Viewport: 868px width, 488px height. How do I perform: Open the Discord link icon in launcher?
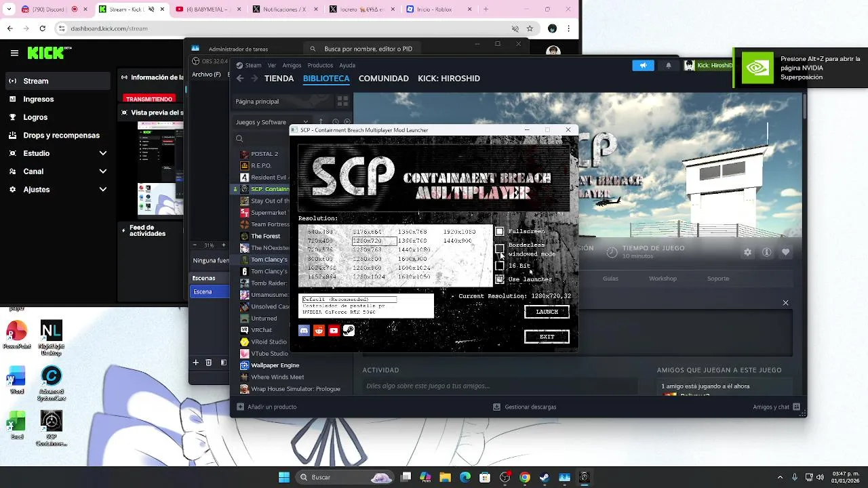pyautogui.click(x=304, y=331)
